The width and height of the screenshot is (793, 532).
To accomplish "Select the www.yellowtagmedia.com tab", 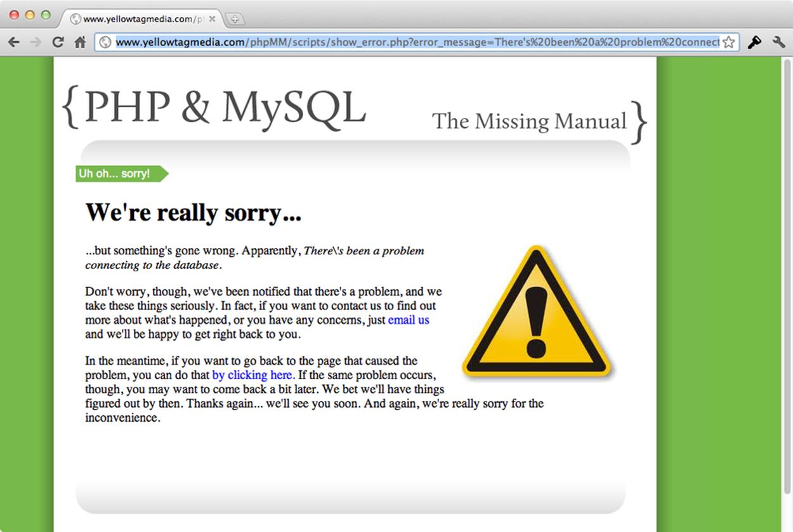I will (143, 19).
